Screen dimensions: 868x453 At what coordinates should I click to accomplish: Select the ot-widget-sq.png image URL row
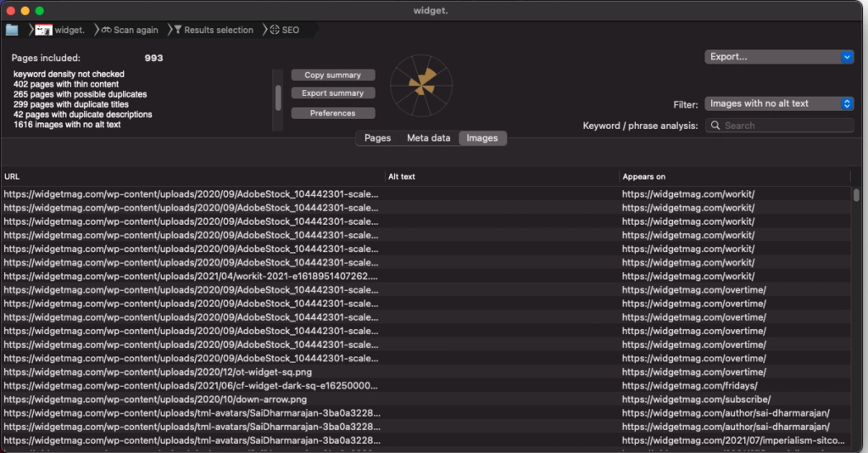point(158,372)
